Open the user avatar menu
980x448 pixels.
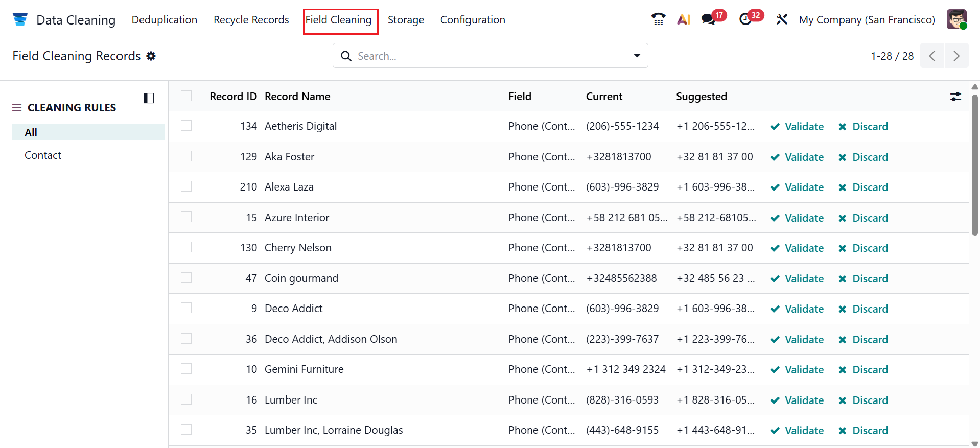956,19
